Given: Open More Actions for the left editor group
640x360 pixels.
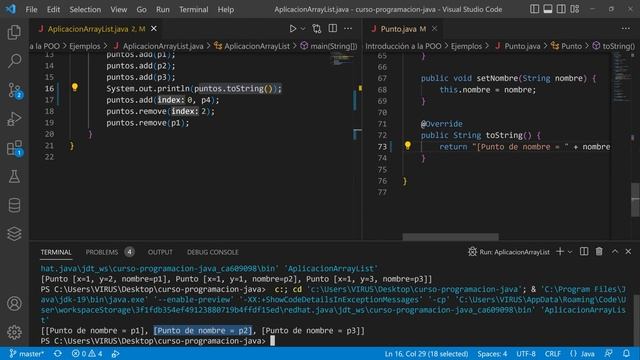Looking at the screenshot, I should (348, 29).
